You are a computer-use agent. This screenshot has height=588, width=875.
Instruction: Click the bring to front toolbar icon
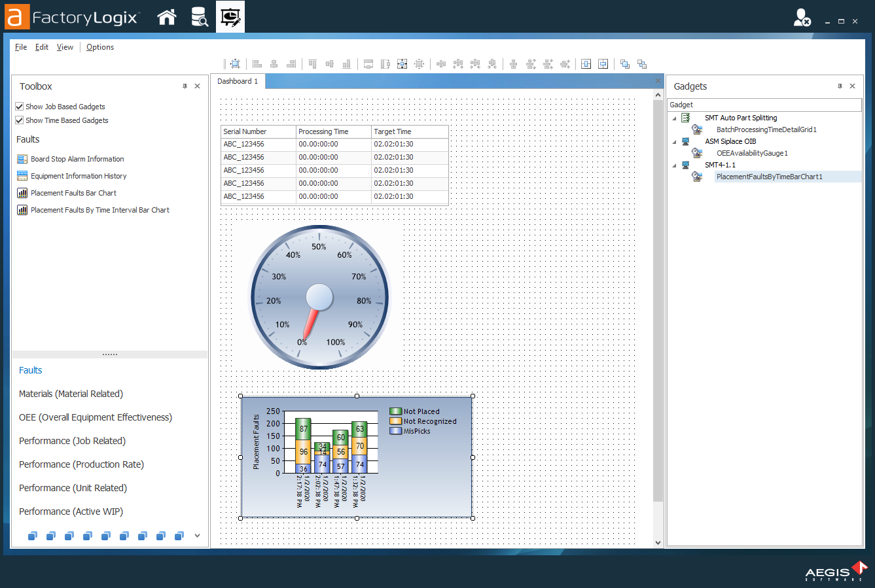tap(625, 64)
